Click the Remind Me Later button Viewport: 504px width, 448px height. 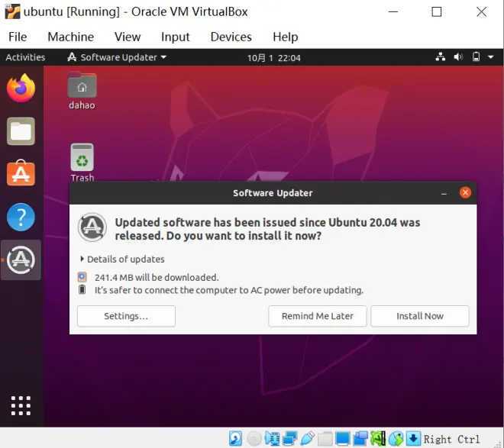pos(317,316)
